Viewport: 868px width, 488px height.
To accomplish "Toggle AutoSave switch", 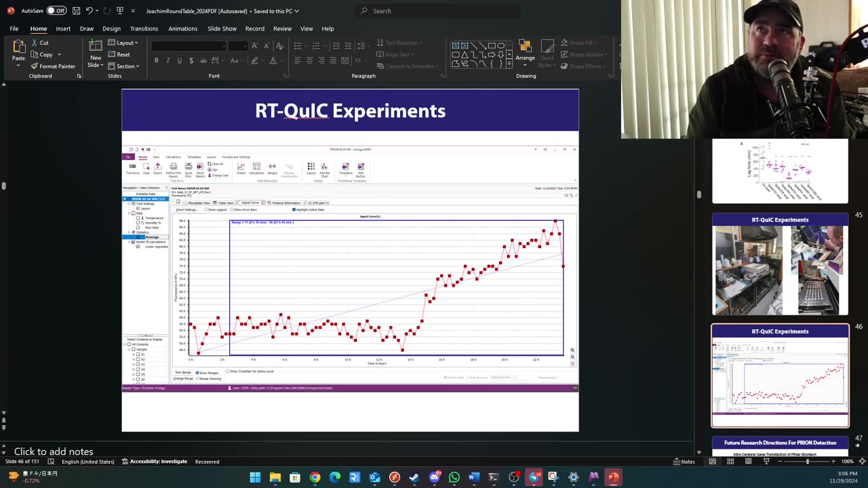I will click(x=56, y=11).
